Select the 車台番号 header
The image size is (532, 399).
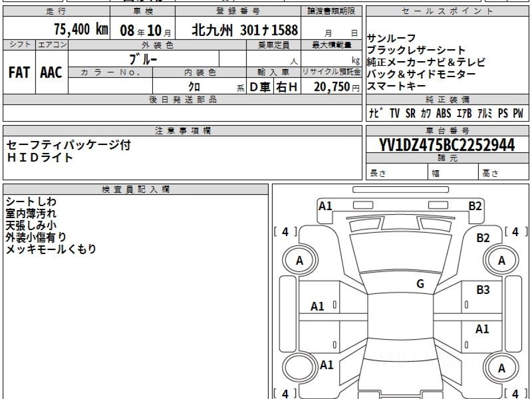coord(447,131)
